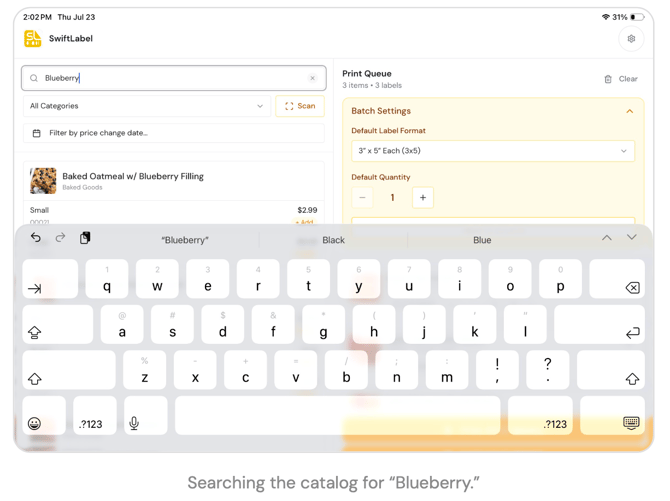
Task: Clear the print queue
Action: tap(621, 79)
